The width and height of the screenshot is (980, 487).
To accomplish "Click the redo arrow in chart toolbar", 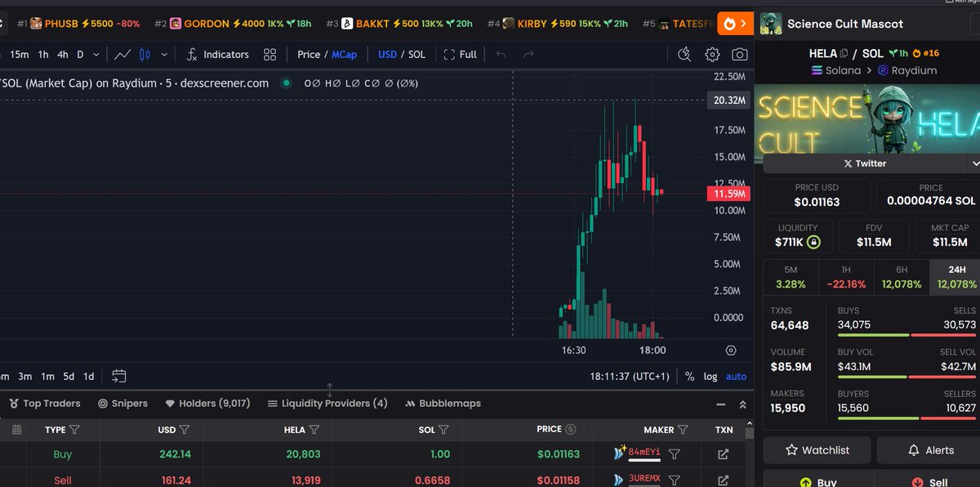I will click(x=528, y=55).
